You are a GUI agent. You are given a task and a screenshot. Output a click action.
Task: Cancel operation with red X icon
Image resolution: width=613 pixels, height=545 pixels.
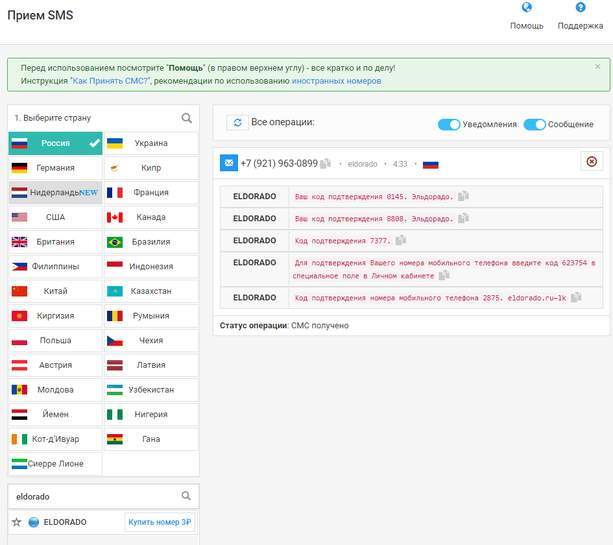591,161
